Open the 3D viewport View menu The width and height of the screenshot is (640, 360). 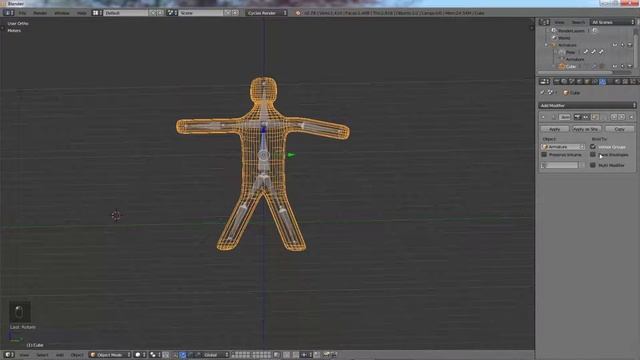coord(24,355)
